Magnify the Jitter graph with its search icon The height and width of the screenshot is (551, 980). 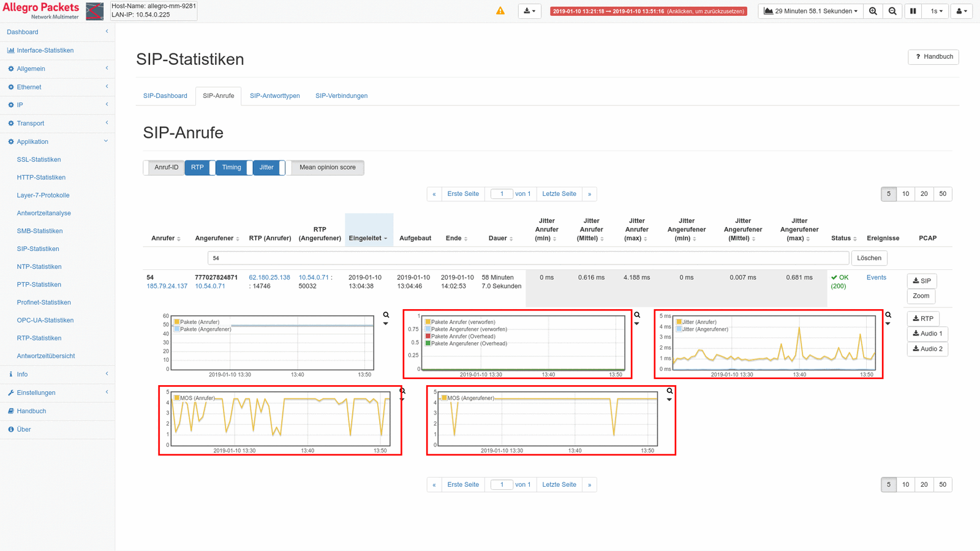[x=888, y=315]
